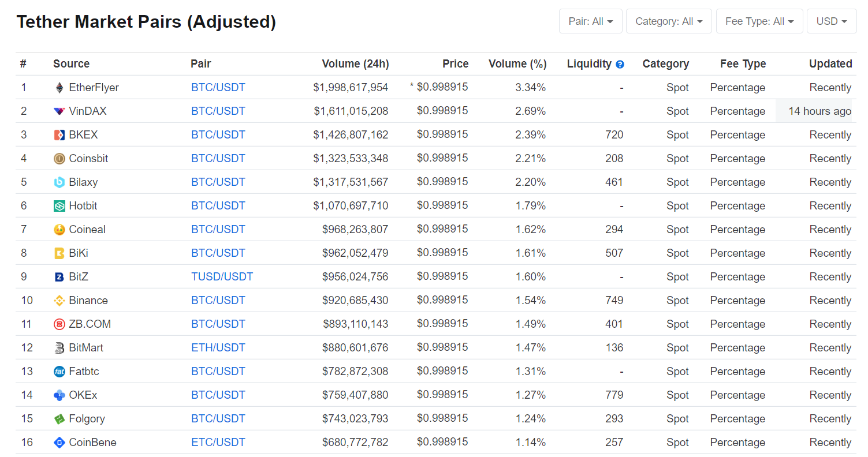The image size is (868, 457).
Task: Sort table by the # column header
Action: pos(23,64)
